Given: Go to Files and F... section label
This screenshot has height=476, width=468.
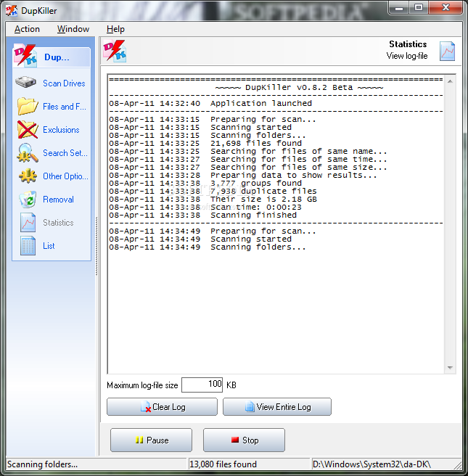Looking at the screenshot, I should pos(65,107).
